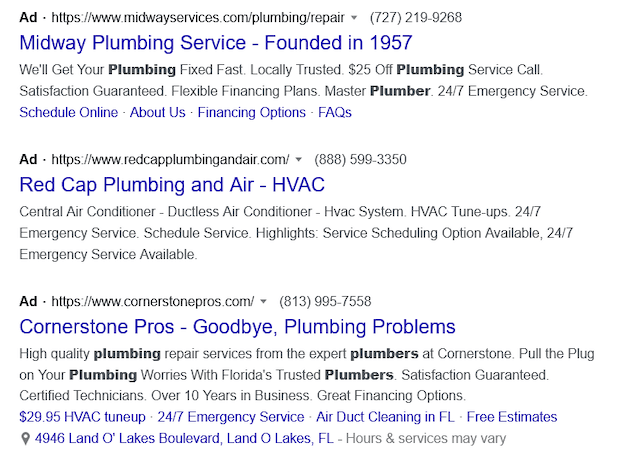This screenshot has height=467, width=640.
Task: Expand the dropdown arrow beside cornerstonepros.com URL
Action: click(x=264, y=302)
